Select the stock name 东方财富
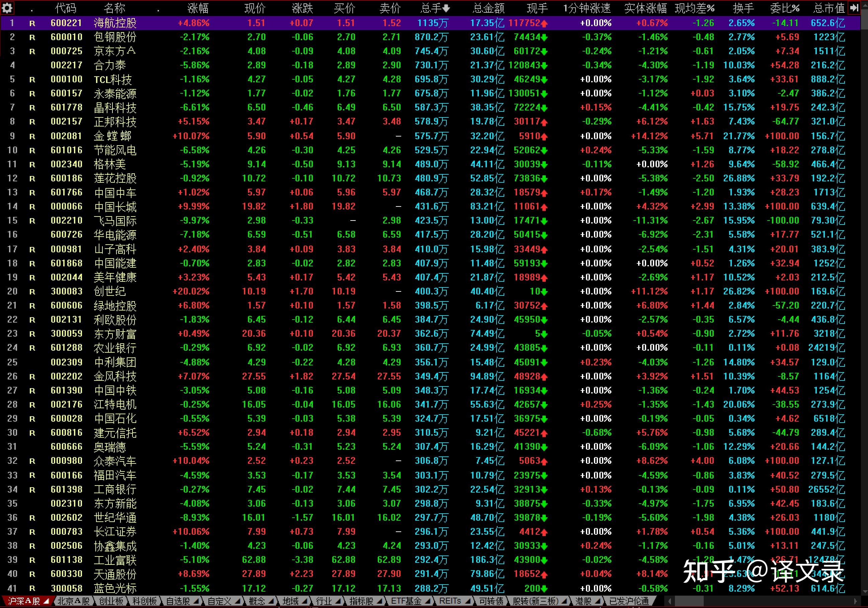Image resolution: width=868 pixels, height=608 pixels. pyautogui.click(x=115, y=334)
